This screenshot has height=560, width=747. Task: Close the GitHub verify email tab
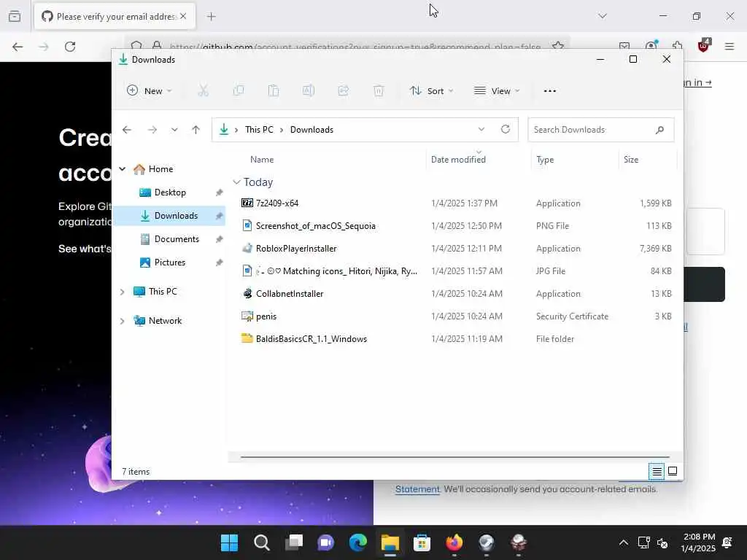click(x=183, y=16)
